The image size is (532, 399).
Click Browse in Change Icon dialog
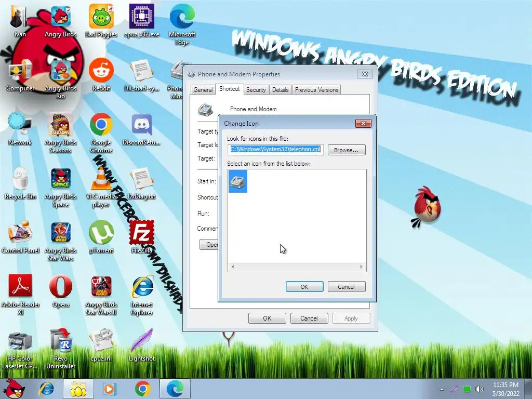347,150
